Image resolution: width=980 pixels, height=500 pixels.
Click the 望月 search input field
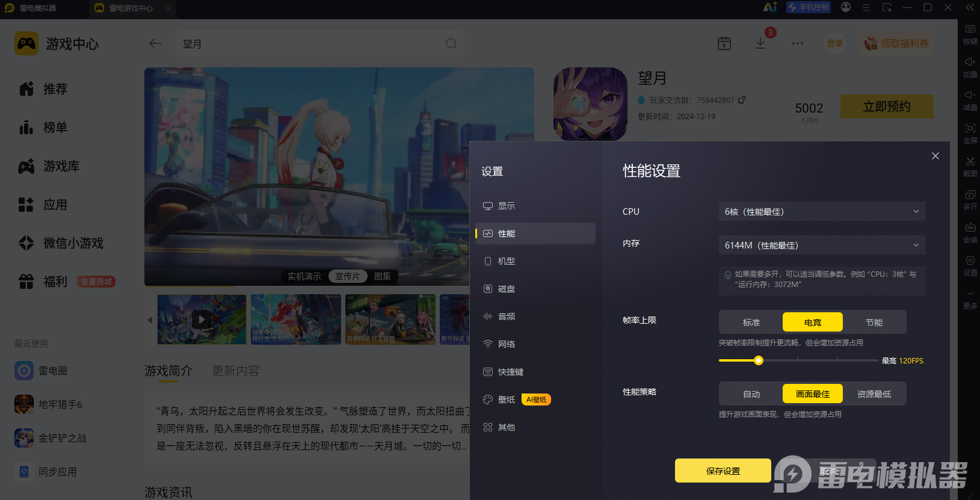pyautogui.click(x=320, y=43)
